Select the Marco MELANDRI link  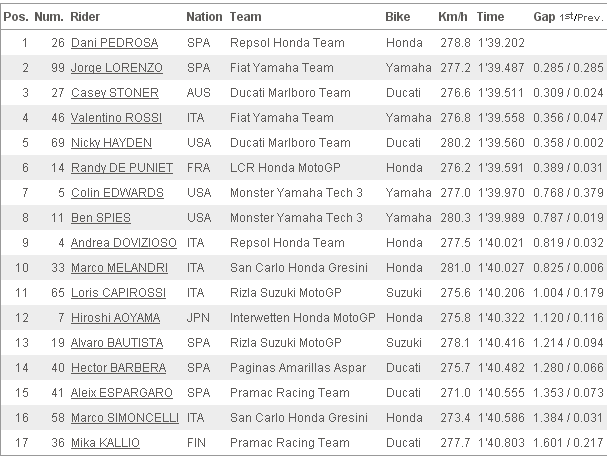[x=119, y=268]
